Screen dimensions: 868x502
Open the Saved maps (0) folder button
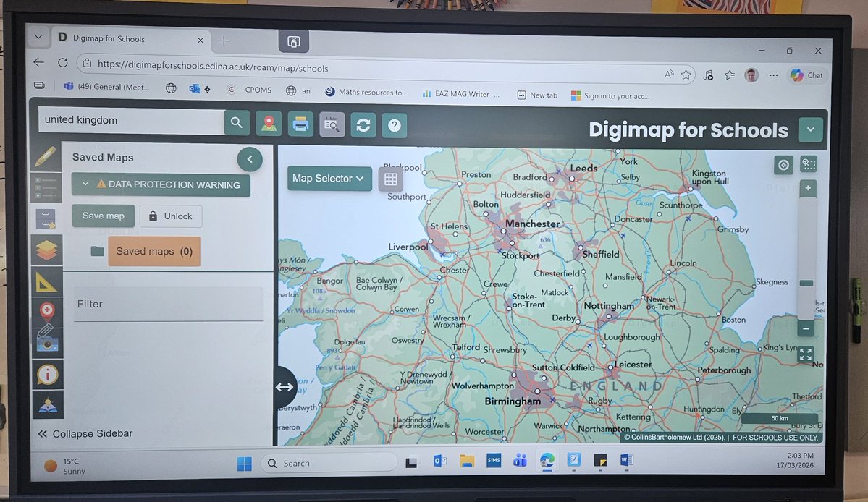coord(154,251)
